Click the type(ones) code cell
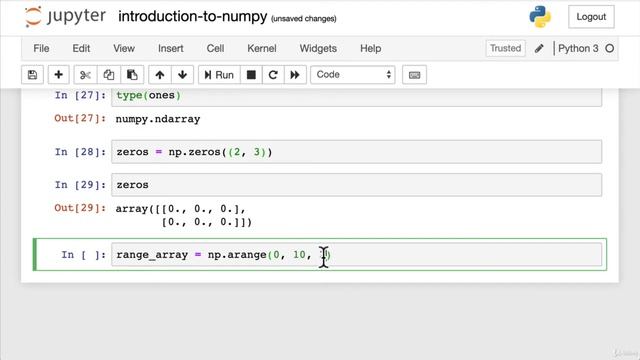 coord(356,97)
